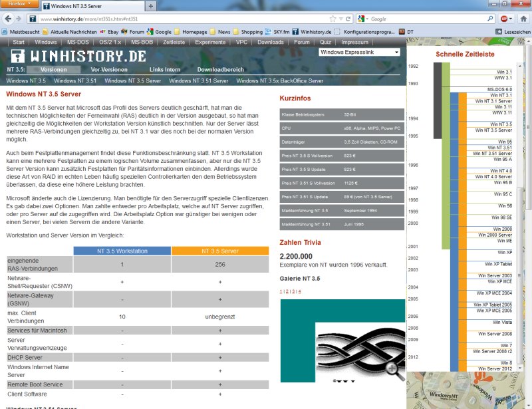Select the Vor-Versionen sub-tab
The image size is (532, 409).
tap(109, 70)
